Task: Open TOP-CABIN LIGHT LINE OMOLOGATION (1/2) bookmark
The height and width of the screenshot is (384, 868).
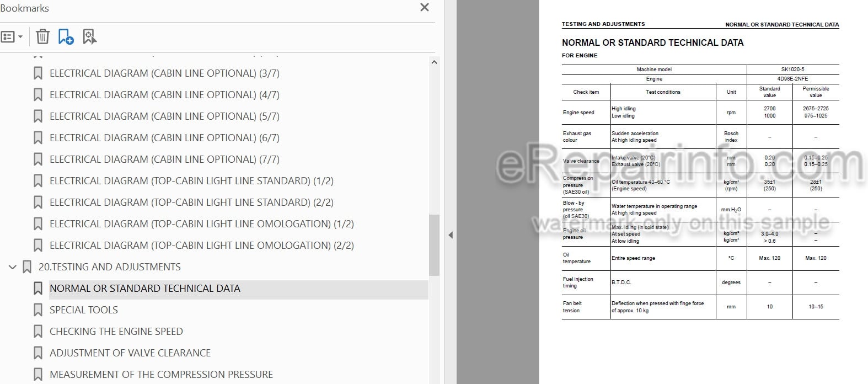Action: (202, 224)
